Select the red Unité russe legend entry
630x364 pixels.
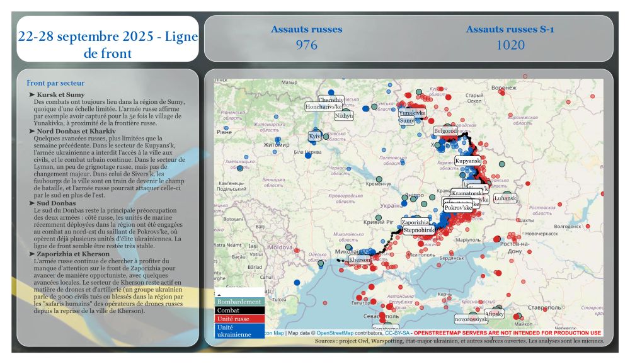(x=239, y=319)
